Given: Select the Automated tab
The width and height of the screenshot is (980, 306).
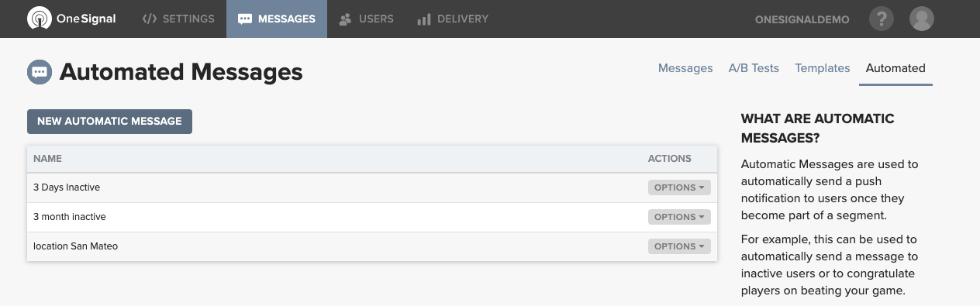Looking at the screenshot, I should point(895,68).
